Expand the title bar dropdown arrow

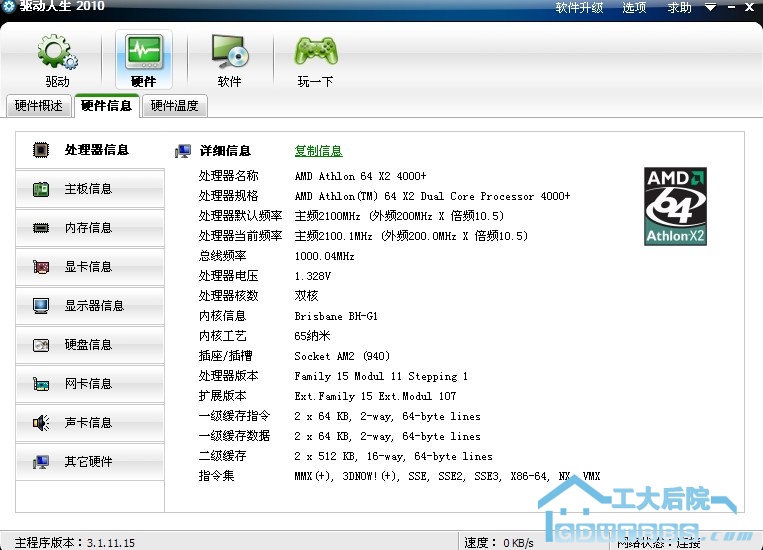(710, 7)
